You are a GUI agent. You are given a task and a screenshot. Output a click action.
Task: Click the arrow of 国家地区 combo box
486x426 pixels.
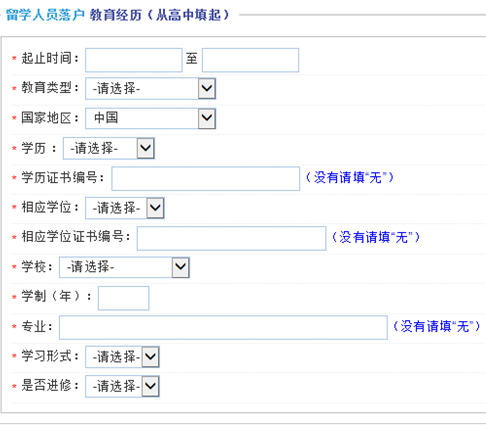(x=207, y=118)
